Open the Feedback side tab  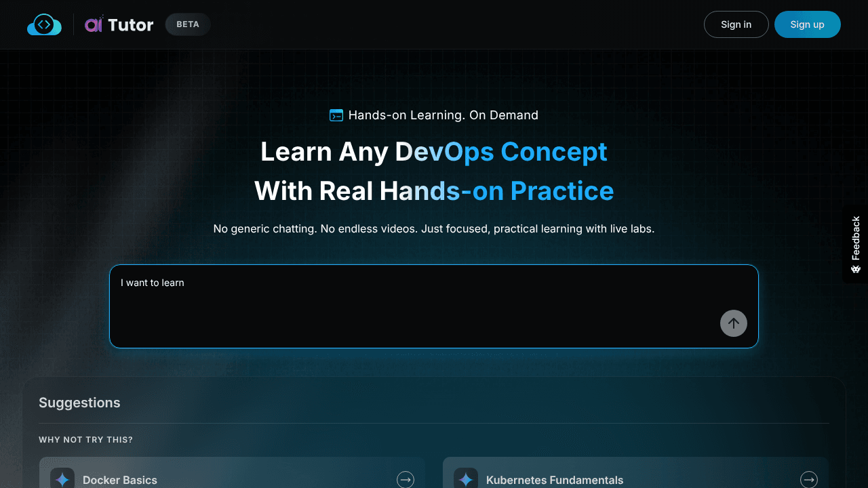[x=855, y=245]
